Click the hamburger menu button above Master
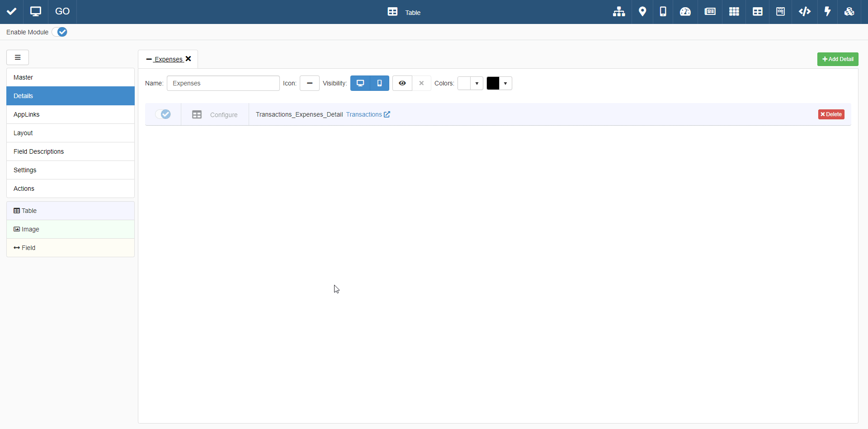The width and height of the screenshot is (868, 429). pyautogui.click(x=18, y=57)
